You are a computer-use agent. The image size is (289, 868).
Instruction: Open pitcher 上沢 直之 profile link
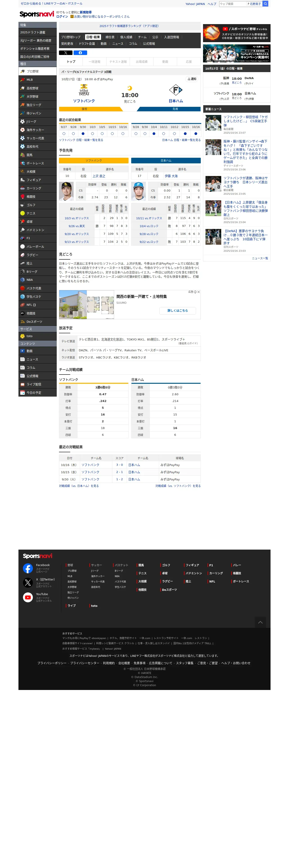99,176
